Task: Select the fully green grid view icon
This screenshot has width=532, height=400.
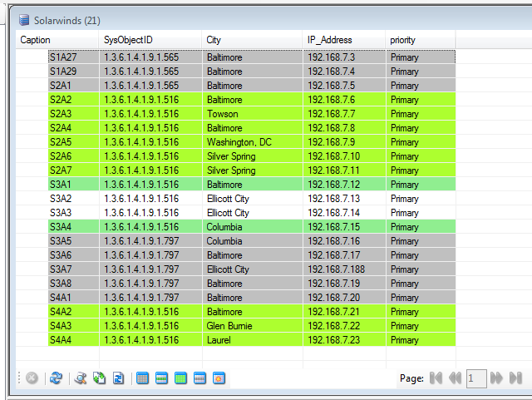Action: tap(180, 378)
